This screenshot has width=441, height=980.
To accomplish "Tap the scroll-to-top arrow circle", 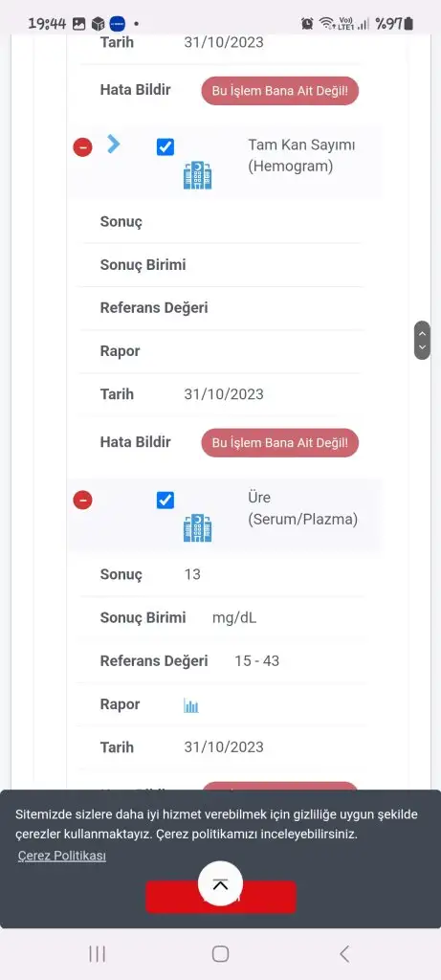I will 220,883.
